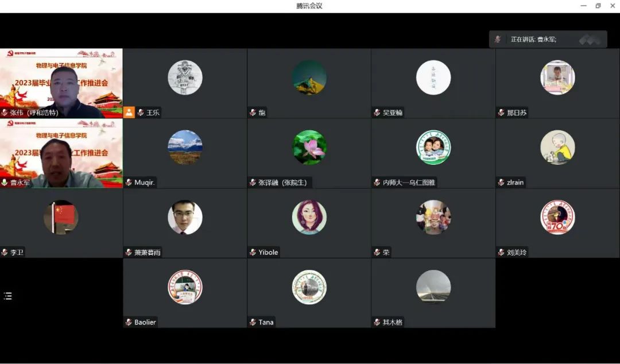The image size is (620, 364).
Task: Click the orange host icon beside 王乐
Action: [129, 113]
